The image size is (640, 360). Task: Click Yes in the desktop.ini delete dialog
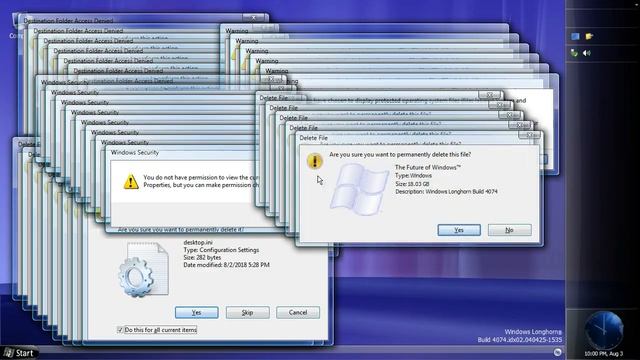196,313
